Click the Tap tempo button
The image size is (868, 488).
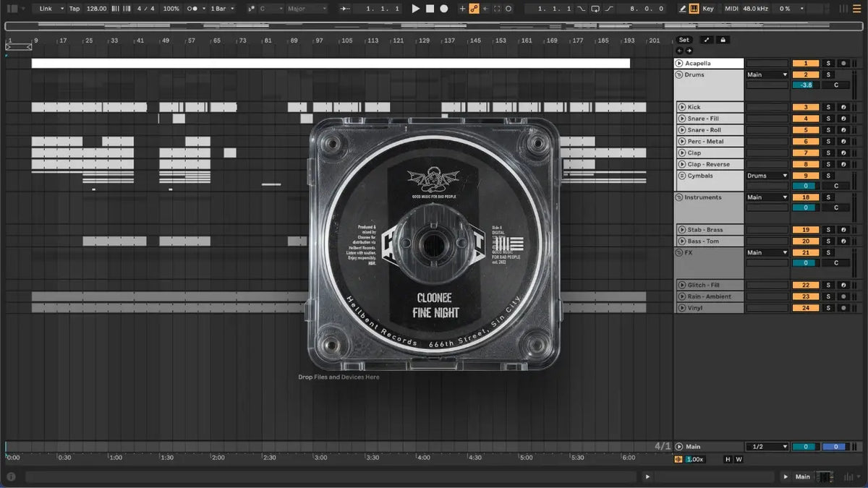click(x=75, y=9)
